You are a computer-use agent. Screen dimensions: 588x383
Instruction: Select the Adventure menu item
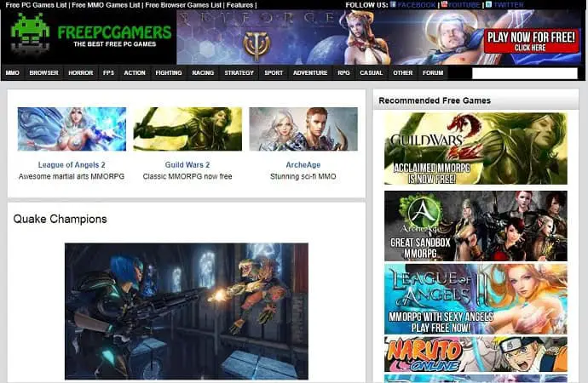pyautogui.click(x=310, y=72)
